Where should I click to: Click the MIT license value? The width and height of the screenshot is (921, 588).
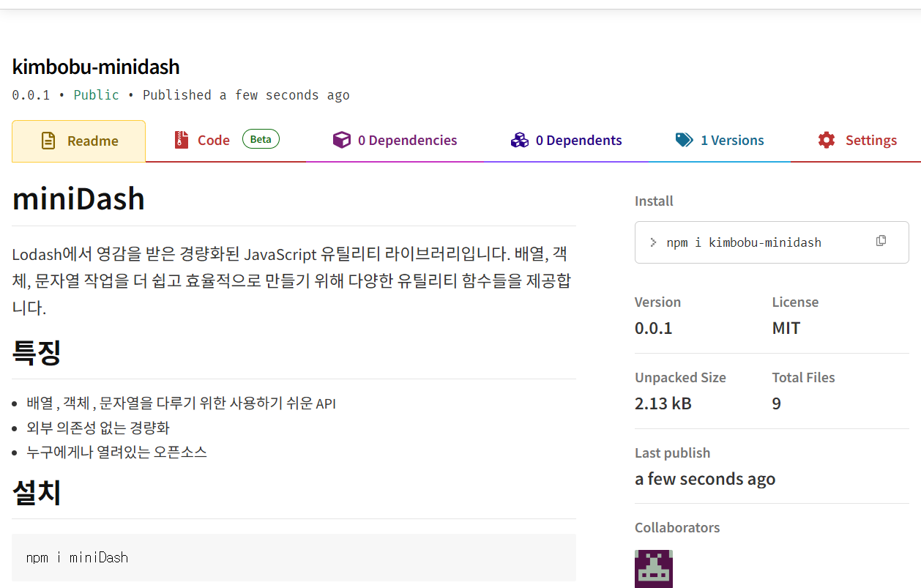pyautogui.click(x=786, y=328)
